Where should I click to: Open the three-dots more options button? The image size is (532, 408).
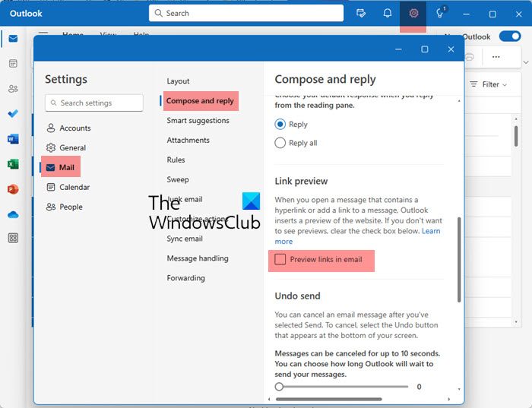click(496, 57)
